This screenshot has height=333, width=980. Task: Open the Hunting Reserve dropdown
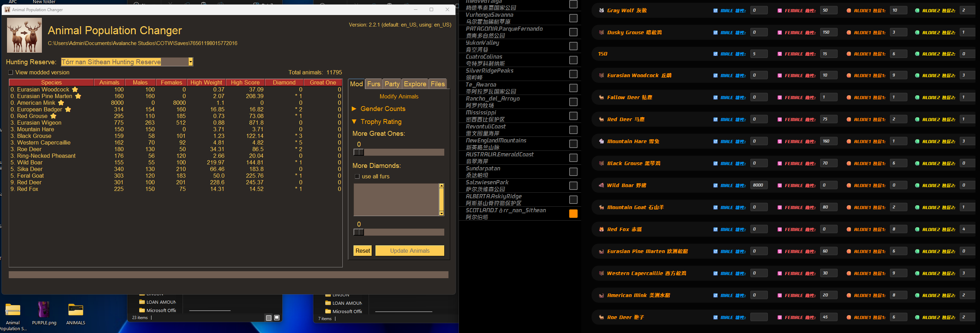click(191, 62)
